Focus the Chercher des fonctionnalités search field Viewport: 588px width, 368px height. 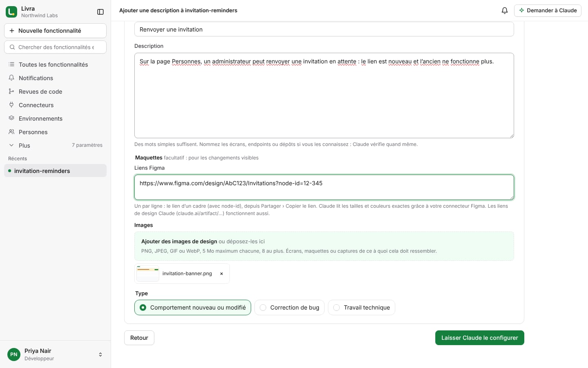pos(55,47)
